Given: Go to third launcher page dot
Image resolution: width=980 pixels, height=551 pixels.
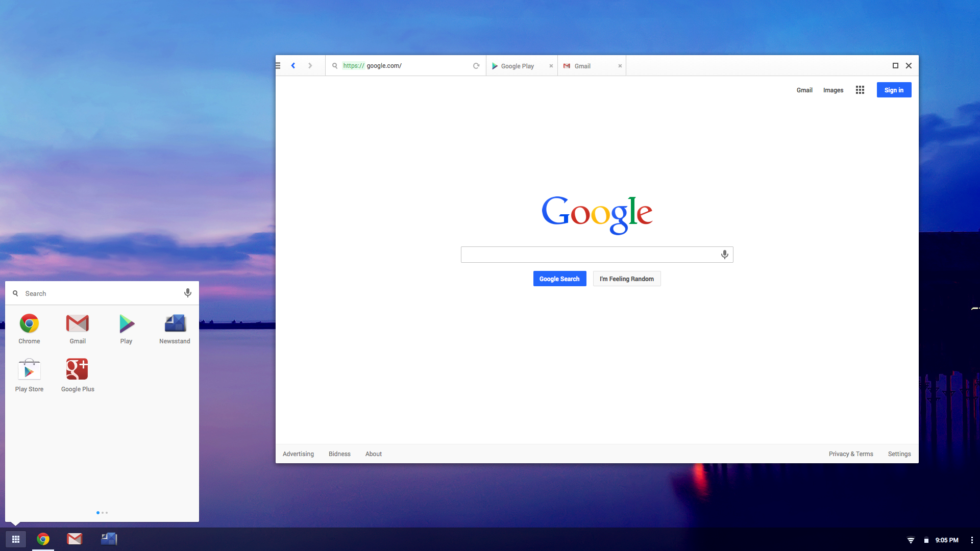Looking at the screenshot, I should (107, 513).
